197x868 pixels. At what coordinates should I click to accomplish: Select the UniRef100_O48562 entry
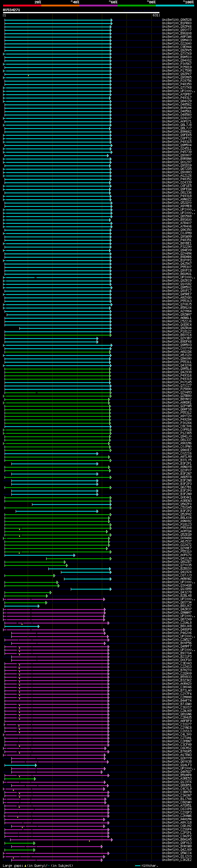[177, 104]
